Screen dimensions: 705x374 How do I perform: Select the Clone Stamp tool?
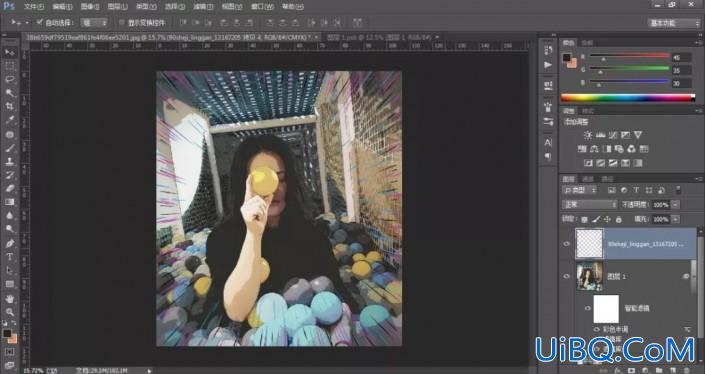point(9,161)
